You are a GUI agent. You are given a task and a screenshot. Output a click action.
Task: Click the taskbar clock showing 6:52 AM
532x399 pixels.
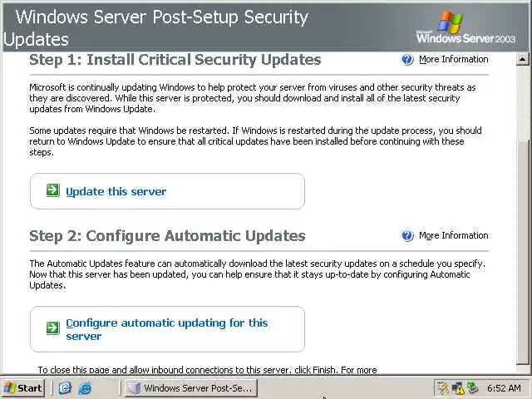[504, 388]
